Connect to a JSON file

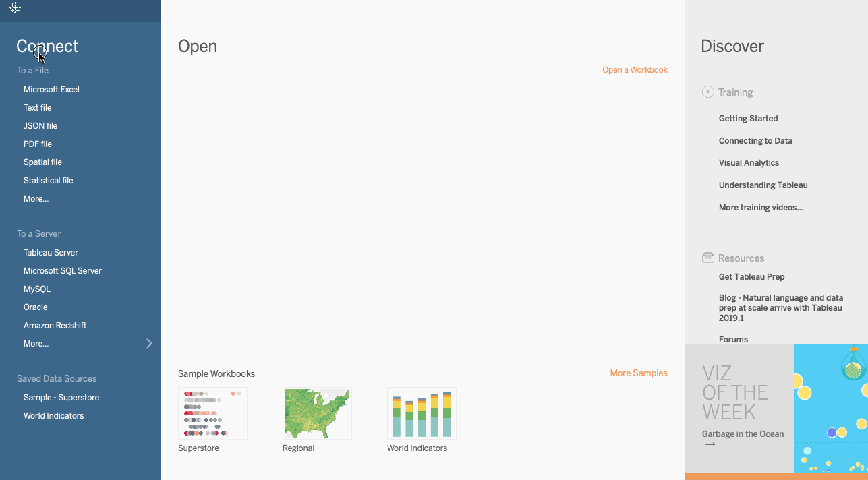tap(40, 125)
